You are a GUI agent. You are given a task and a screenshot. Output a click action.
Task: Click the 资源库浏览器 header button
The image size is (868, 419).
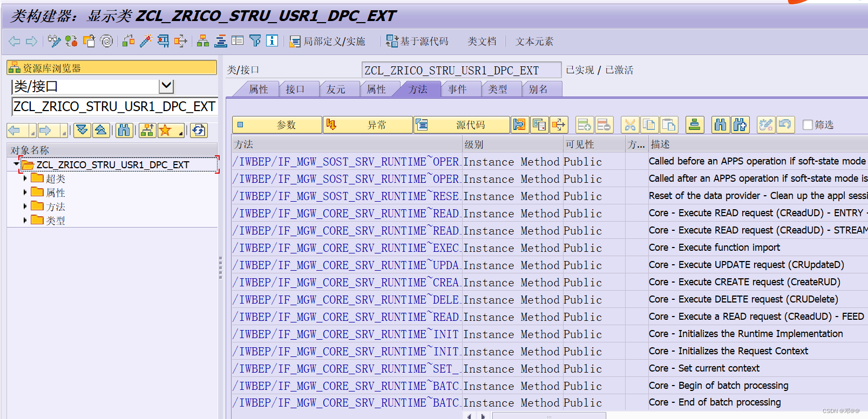click(x=112, y=68)
